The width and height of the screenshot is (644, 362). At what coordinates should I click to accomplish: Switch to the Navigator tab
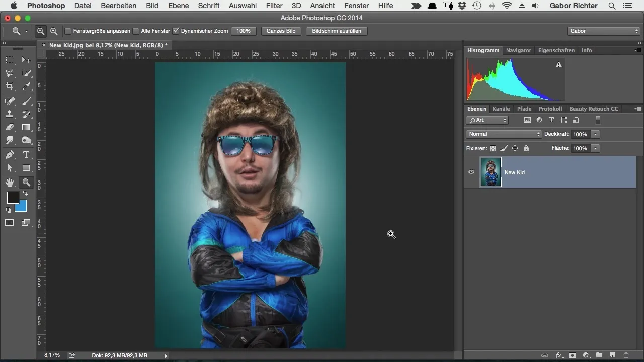coord(518,50)
